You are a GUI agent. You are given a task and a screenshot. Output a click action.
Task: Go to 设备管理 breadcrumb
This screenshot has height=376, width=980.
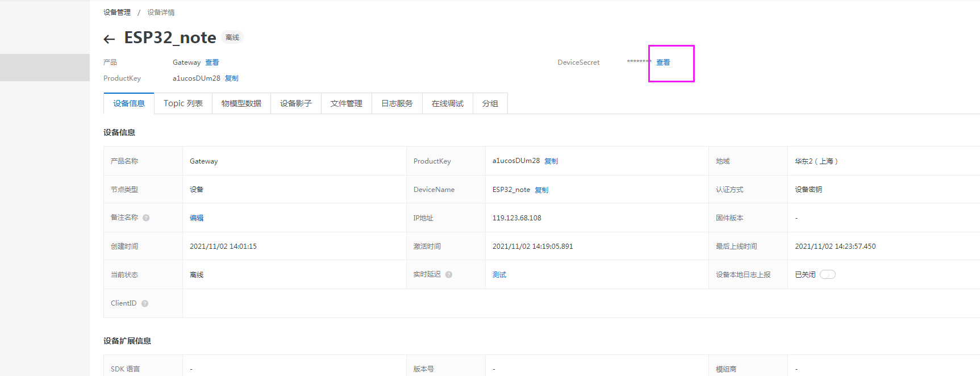point(117,12)
